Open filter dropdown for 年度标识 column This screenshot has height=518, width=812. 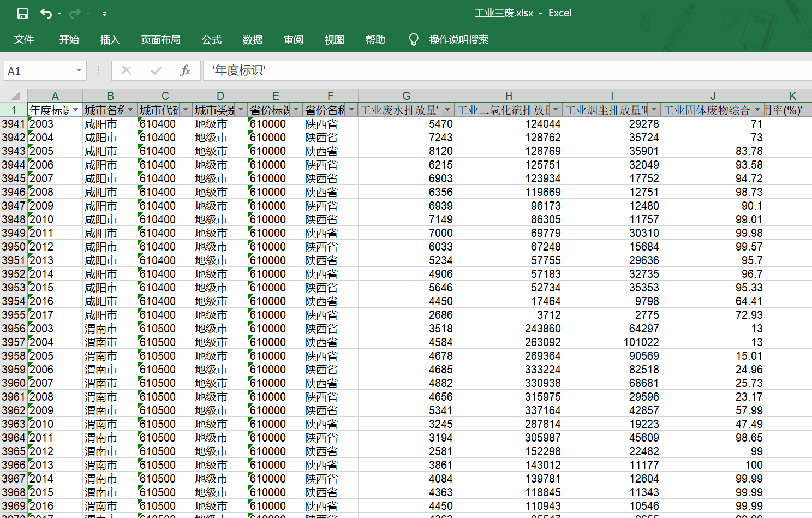(75, 110)
